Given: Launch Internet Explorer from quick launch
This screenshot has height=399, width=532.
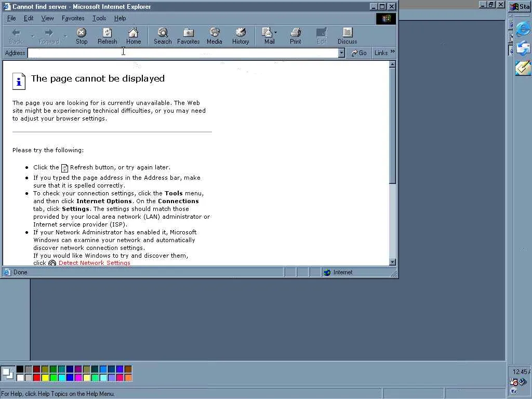Looking at the screenshot, I should coord(523,29).
